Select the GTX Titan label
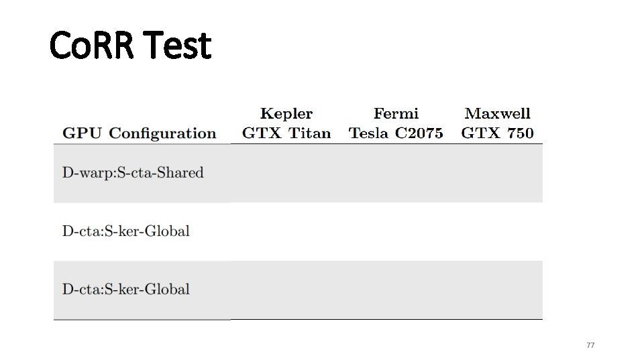Screen dimensions: 644x362 286,133
